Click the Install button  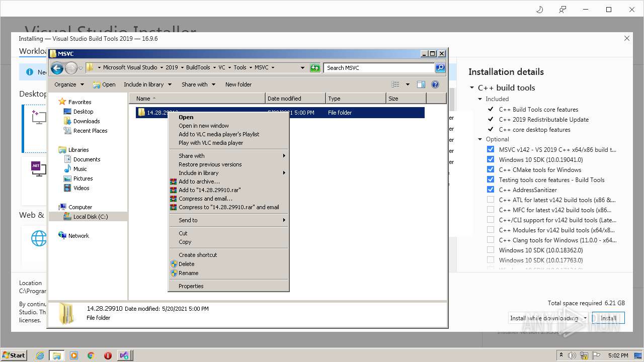[608, 318]
